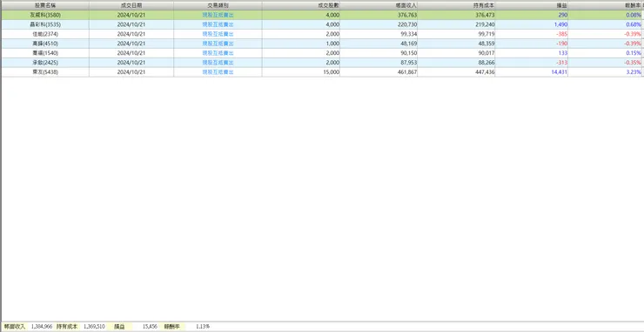Select the stock name cell 晶彩科(3535)
This screenshot has height=332, width=644.
45,24
